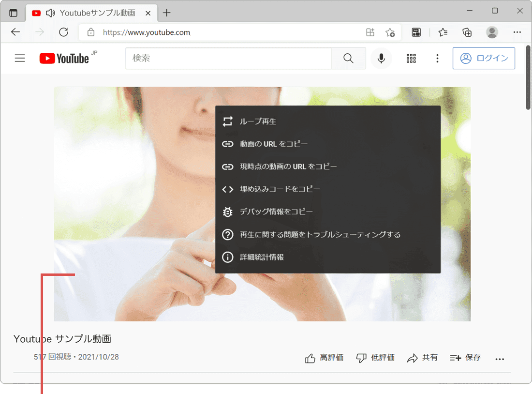Image resolution: width=532 pixels, height=394 pixels.
Task: Open the 共有 (share) arrow icon
Action: pos(412,357)
